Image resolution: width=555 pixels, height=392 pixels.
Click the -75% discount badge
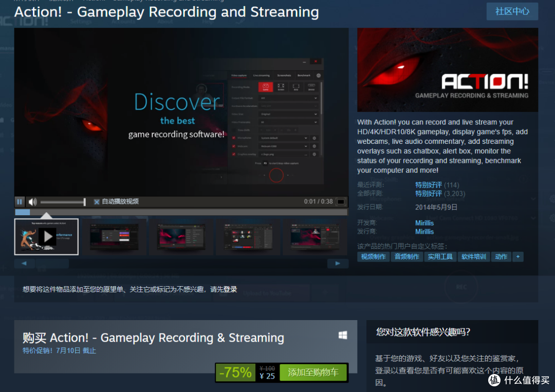[235, 372]
